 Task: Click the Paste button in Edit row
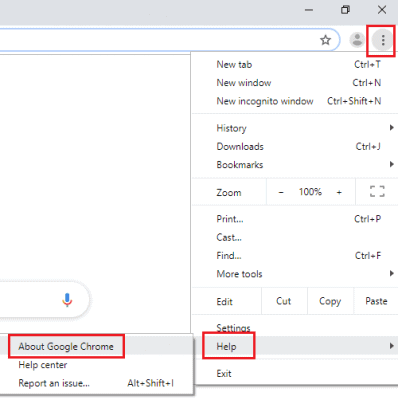(x=376, y=301)
